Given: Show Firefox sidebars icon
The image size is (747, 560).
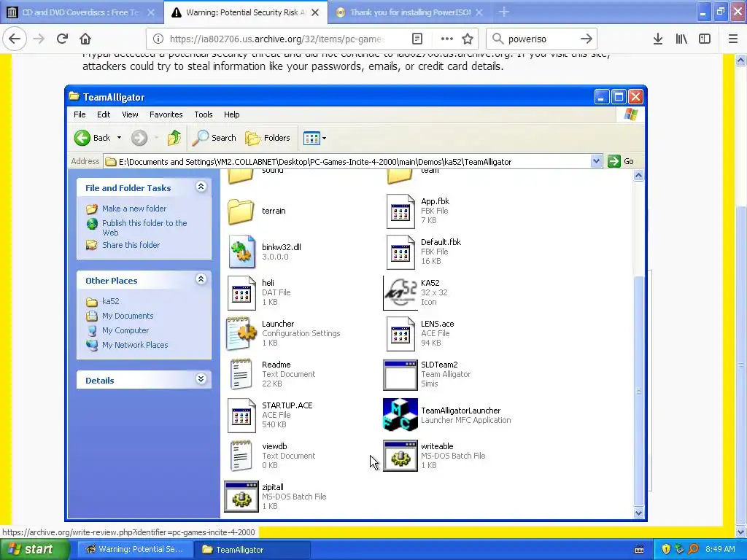Looking at the screenshot, I should (x=705, y=39).
